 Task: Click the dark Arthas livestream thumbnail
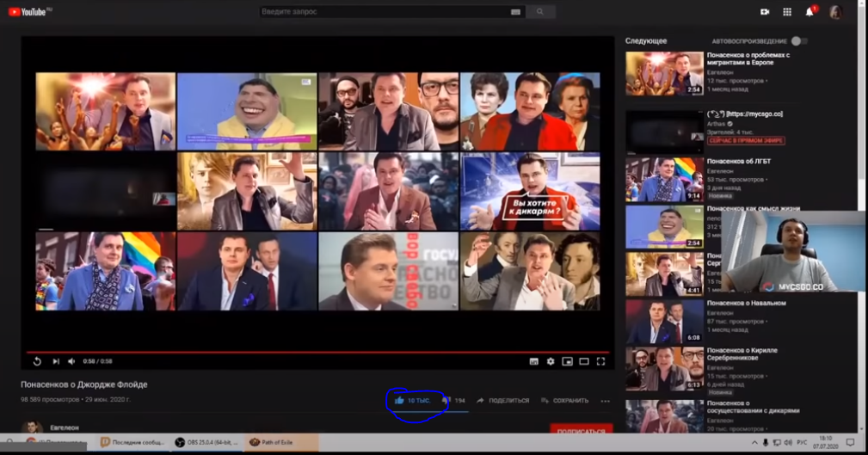coord(664,132)
